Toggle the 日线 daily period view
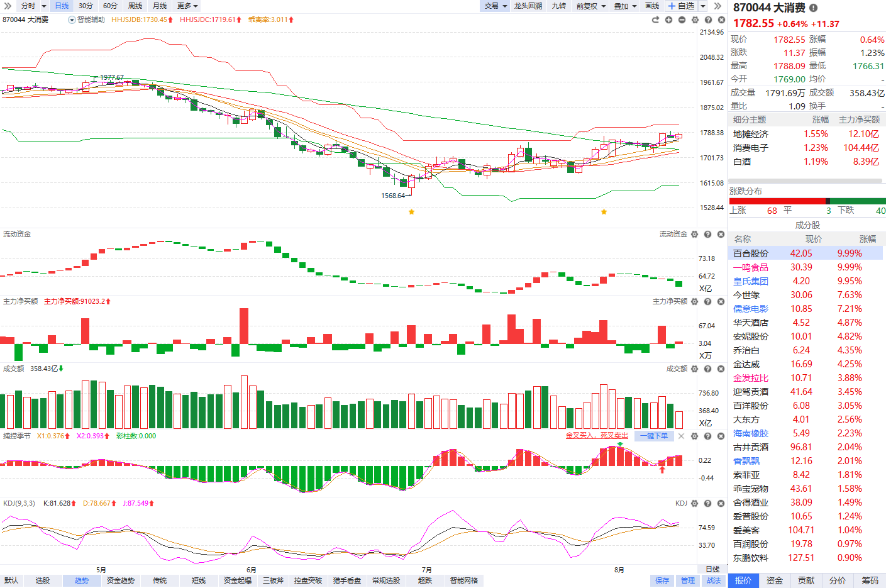Viewport: 886px width, 588px height. point(62,6)
